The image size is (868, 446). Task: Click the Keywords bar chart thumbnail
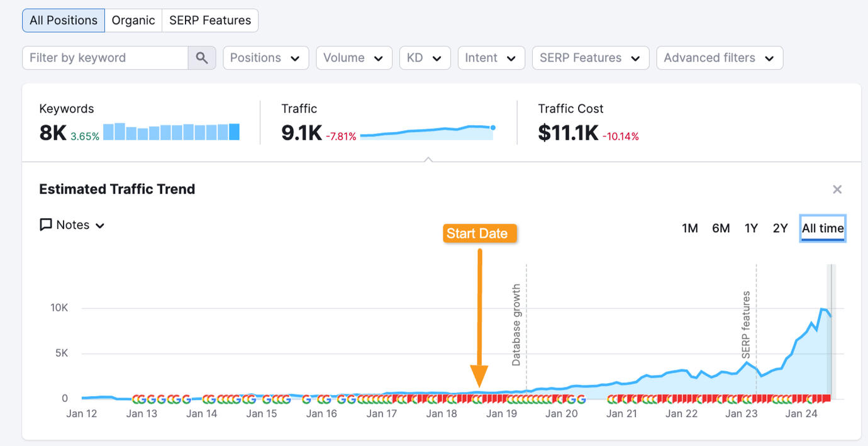pyautogui.click(x=171, y=131)
